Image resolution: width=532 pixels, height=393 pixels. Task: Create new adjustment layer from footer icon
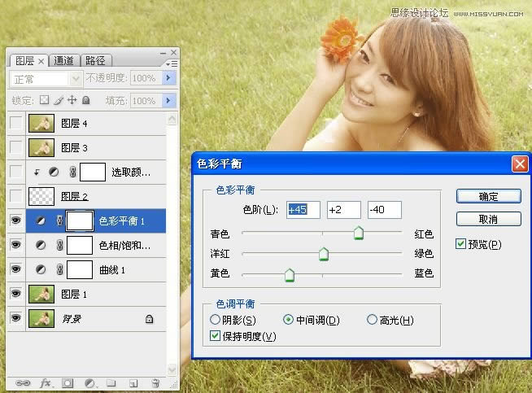(89, 382)
